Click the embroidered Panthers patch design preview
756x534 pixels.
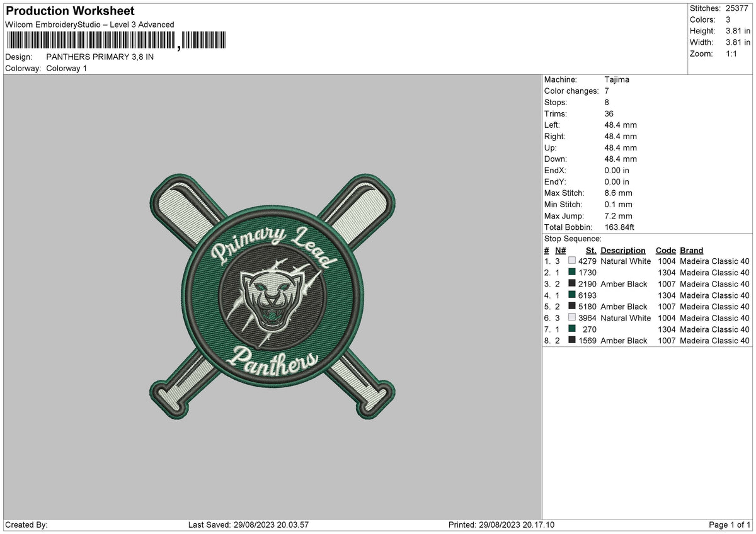click(x=273, y=297)
